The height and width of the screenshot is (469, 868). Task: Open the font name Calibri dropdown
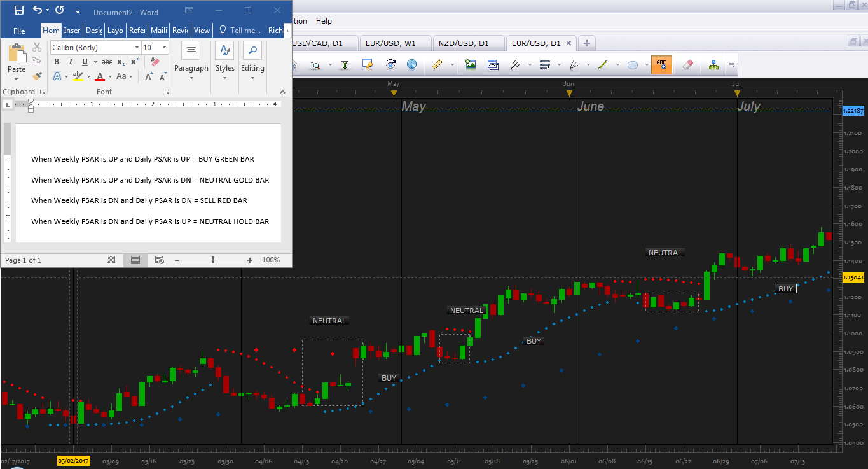click(137, 48)
